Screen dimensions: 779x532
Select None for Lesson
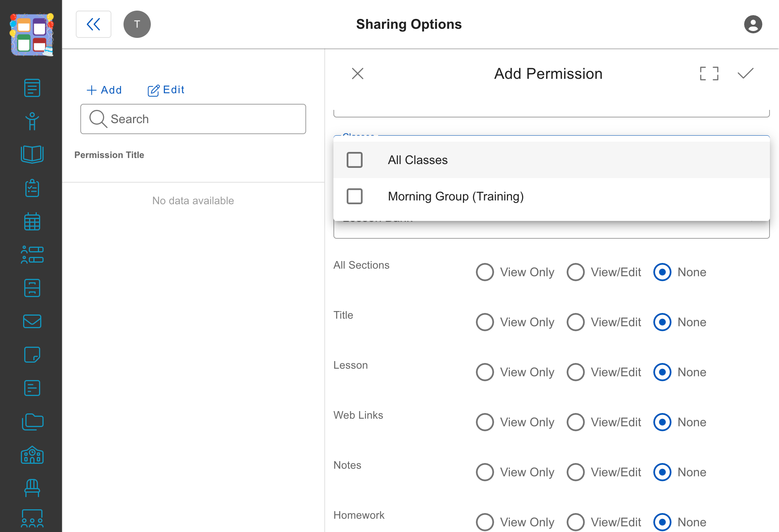(x=662, y=372)
